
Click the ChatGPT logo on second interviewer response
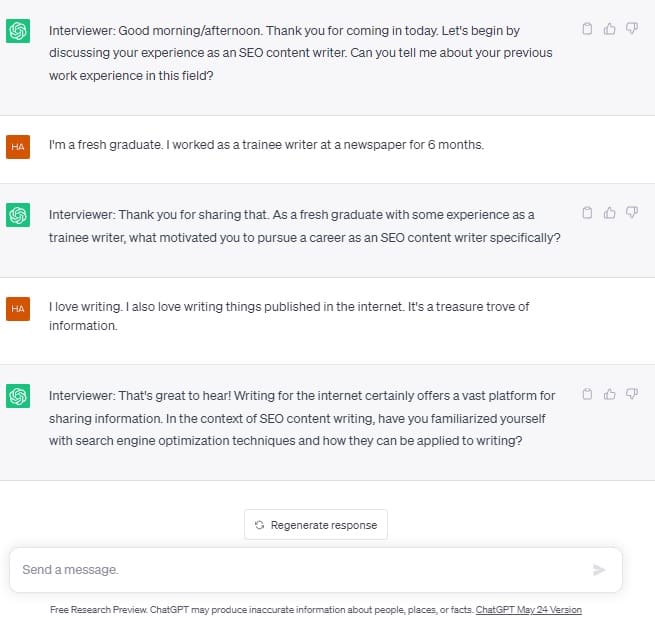pyautogui.click(x=18, y=215)
